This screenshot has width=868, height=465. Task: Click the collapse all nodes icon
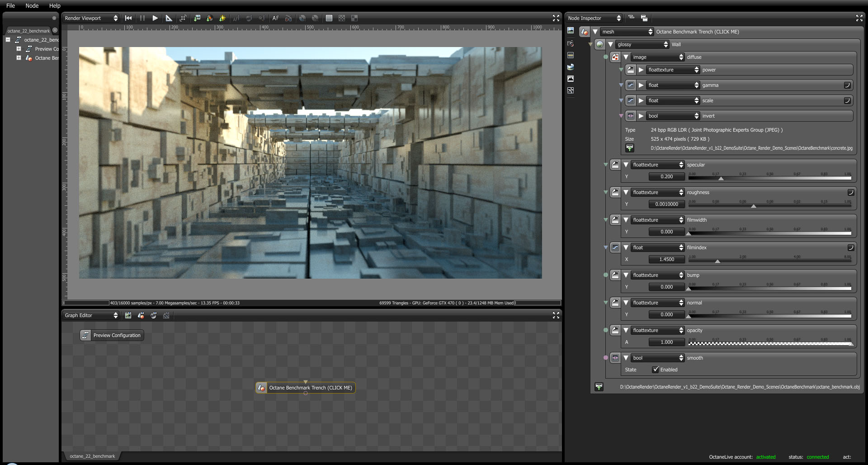(x=632, y=18)
